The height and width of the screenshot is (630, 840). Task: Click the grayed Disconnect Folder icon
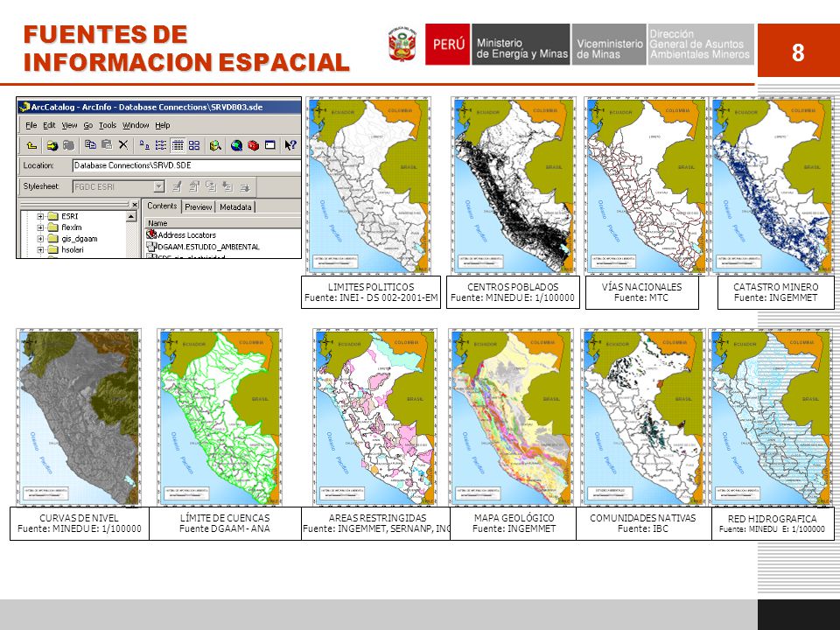tap(68, 145)
